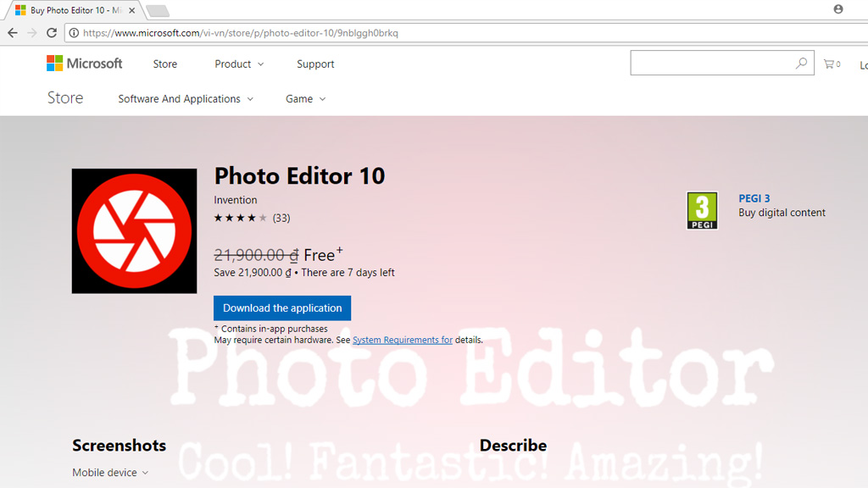Screen dimensions: 868x488
Task: Expand Software And Applications dropdown
Action: tap(186, 99)
